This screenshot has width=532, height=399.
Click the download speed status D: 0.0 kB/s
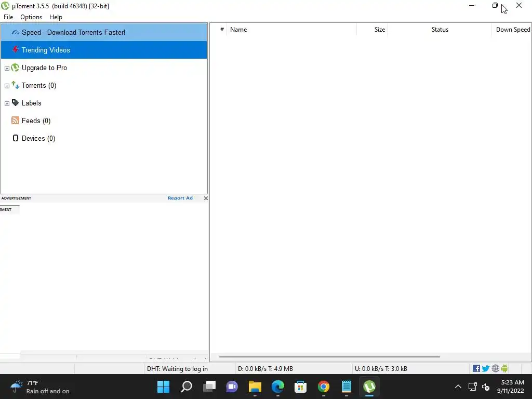(265, 369)
